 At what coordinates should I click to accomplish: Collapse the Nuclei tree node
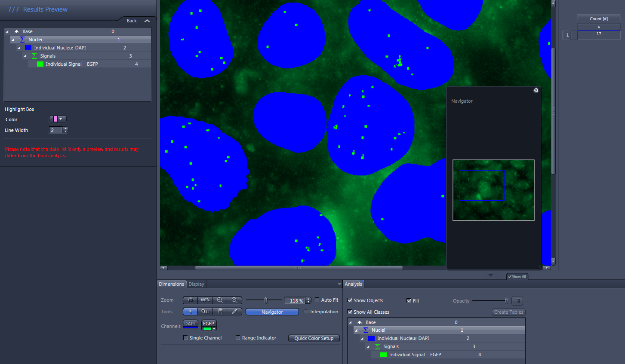click(12, 39)
